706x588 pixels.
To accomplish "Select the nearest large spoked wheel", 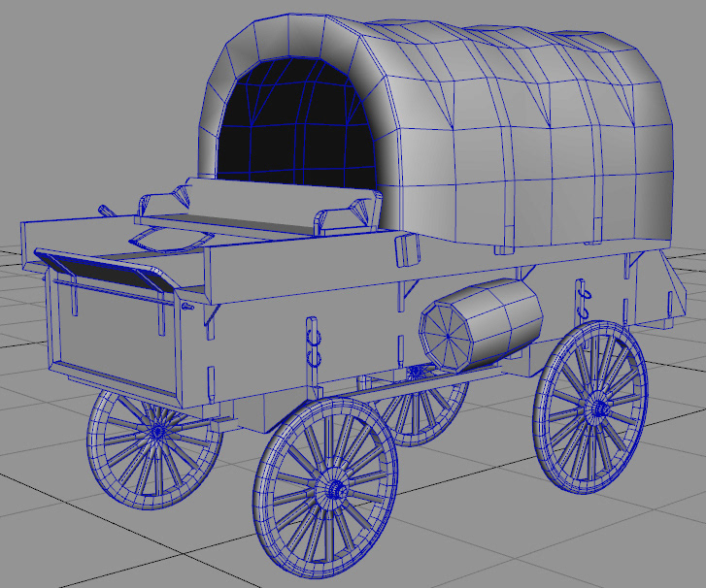I will [325, 488].
